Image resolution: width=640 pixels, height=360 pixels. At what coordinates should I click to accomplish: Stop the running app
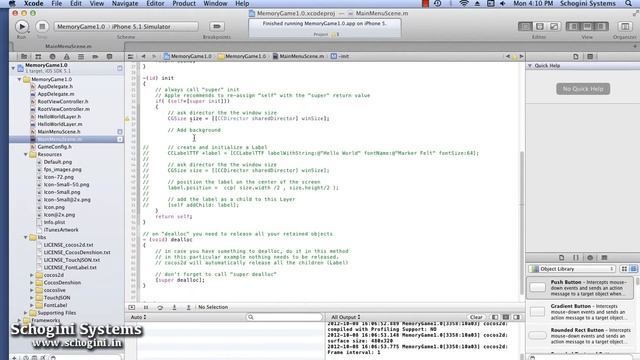42,27
